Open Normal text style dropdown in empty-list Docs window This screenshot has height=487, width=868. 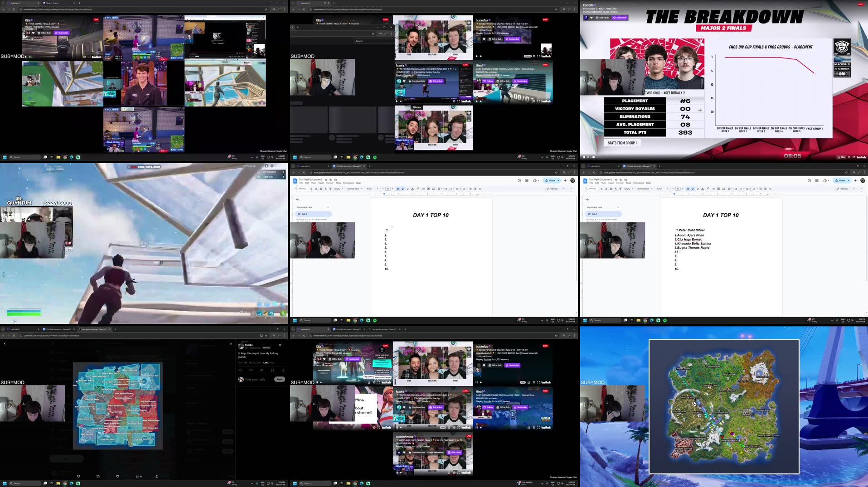[x=354, y=188]
